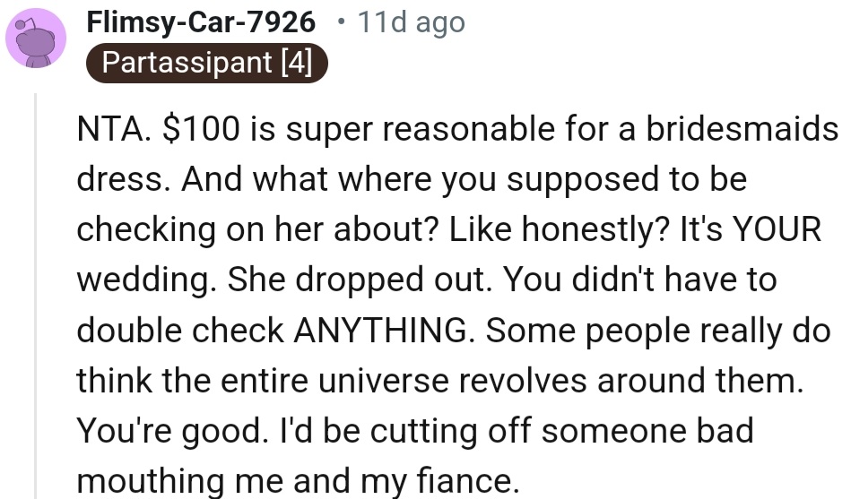Viewport: 868px width, 499px height.
Task: Click the word mouthing in last line
Action: (x=150, y=481)
